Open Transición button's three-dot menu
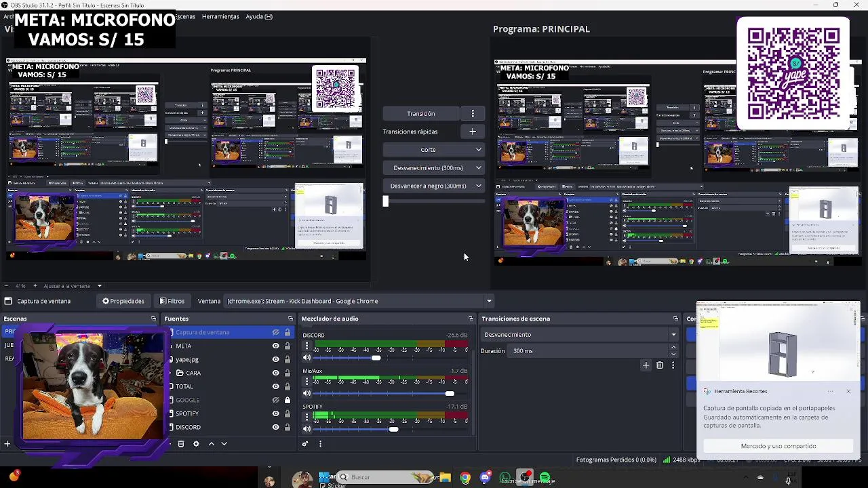Viewport: 868px width, 488px height. pyautogui.click(x=473, y=114)
